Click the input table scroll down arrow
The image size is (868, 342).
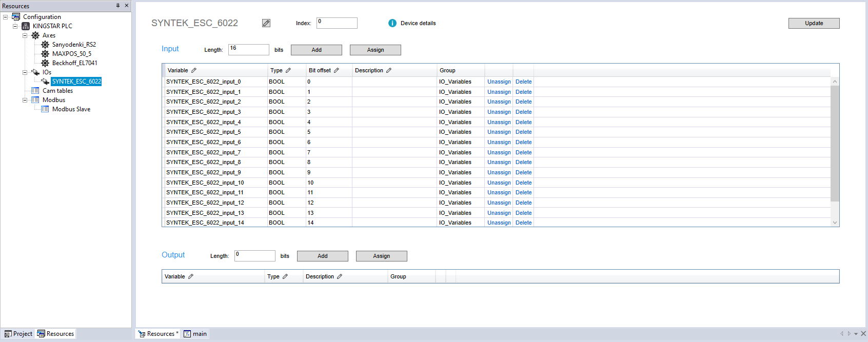pyautogui.click(x=835, y=223)
